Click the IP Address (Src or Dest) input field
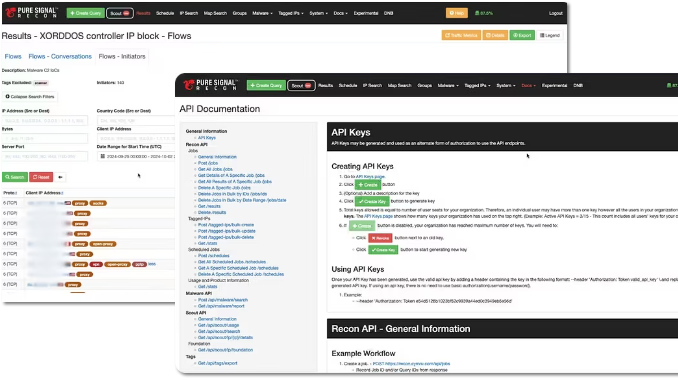Screen dimensions: 678x381 pos(45,120)
